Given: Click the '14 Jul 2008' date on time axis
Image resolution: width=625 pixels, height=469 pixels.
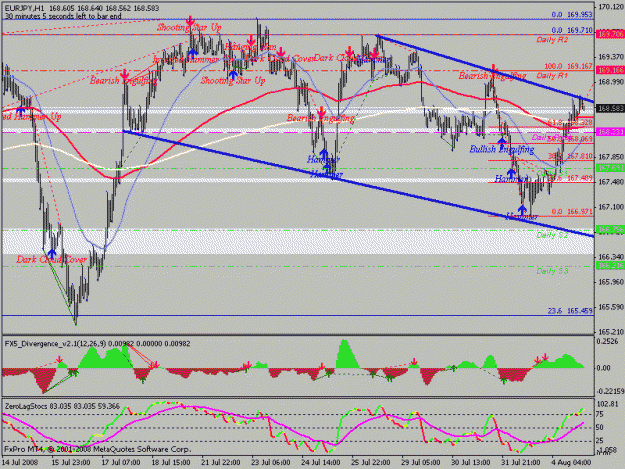Looking at the screenshot, I should coord(20,462).
